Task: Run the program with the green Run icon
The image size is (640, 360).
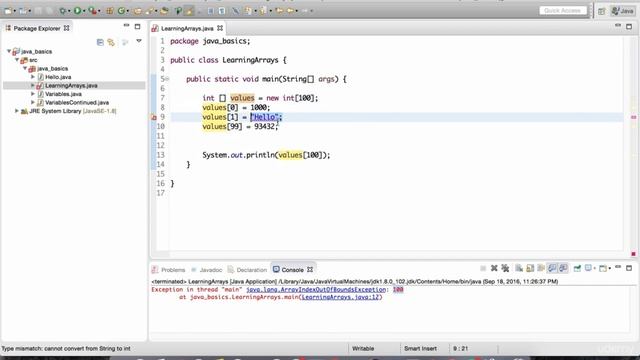Action: click(77, 11)
